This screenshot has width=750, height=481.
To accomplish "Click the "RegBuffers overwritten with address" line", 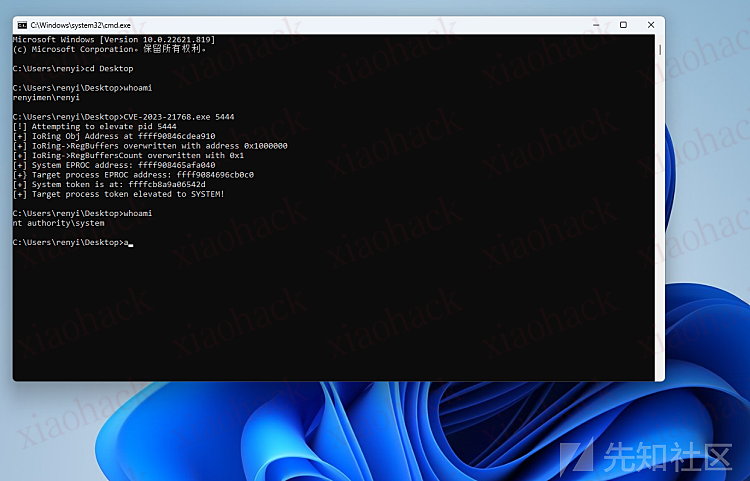I will (x=150, y=146).
